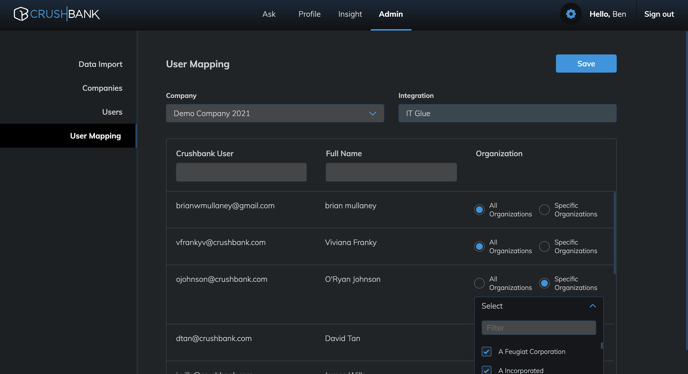Select All Organizations for O'Ryan Johnson
Image resolution: width=688 pixels, height=374 pixels.
pyautogui.click(x=479, y=284)
